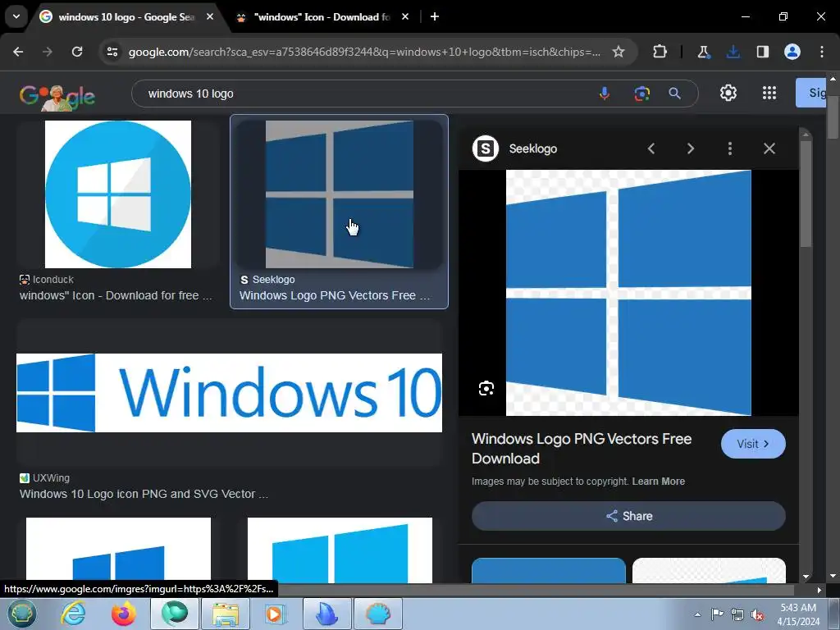Click the address bar URL

tap(364, 52)
